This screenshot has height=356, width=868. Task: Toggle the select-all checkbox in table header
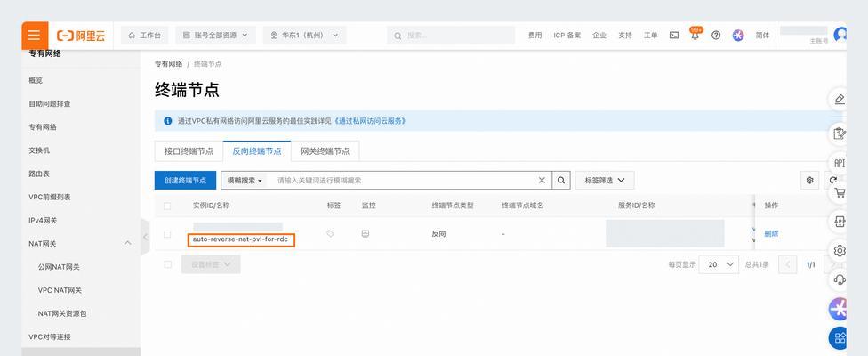(167, 206)
